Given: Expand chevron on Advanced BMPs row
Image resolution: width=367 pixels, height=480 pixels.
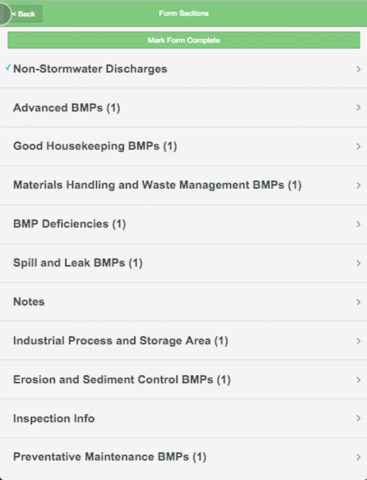Looking at the screenshot, I should [x=359, y=108].
